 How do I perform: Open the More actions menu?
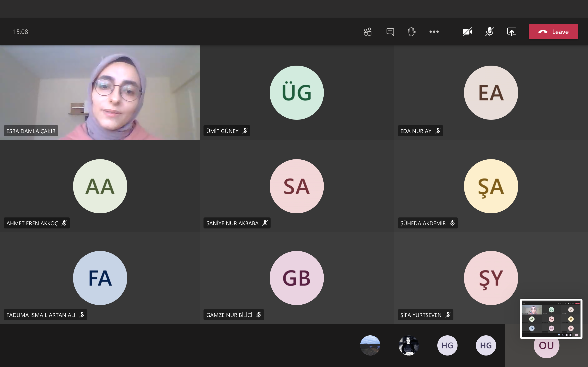434,32
